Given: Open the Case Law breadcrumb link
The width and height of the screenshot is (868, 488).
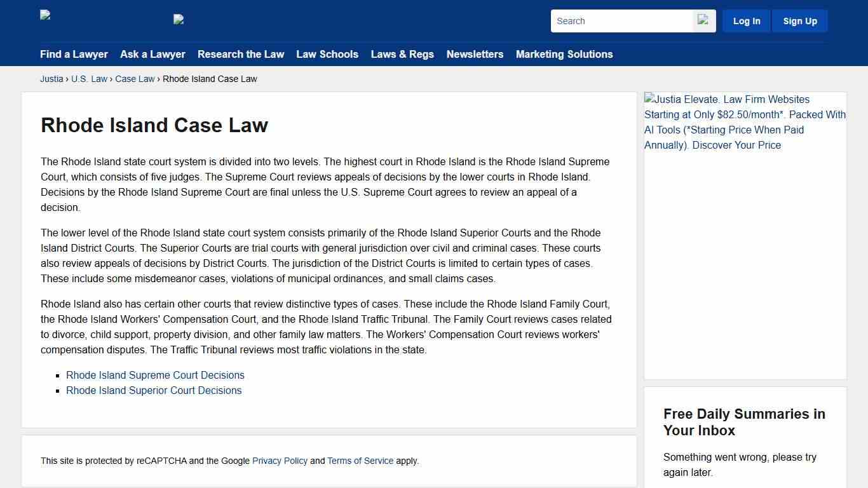Looking at the screenshot, I should click(135, 79).
